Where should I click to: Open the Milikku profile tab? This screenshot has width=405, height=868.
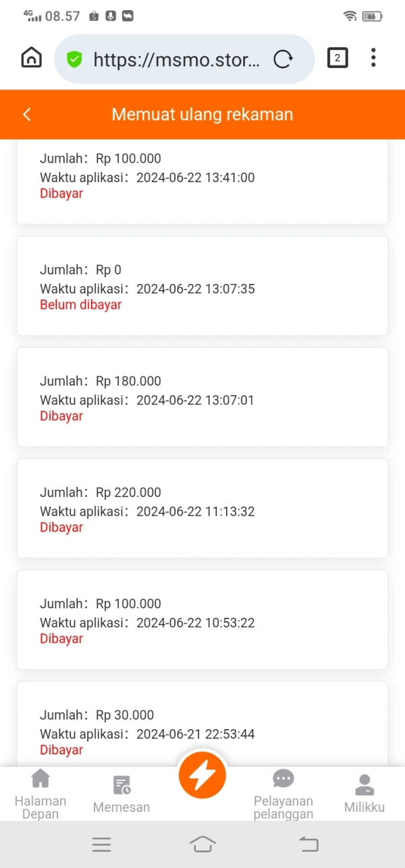[x=364, y=794]
